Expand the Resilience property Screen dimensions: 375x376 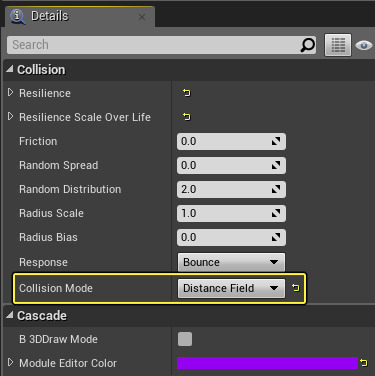10,92
